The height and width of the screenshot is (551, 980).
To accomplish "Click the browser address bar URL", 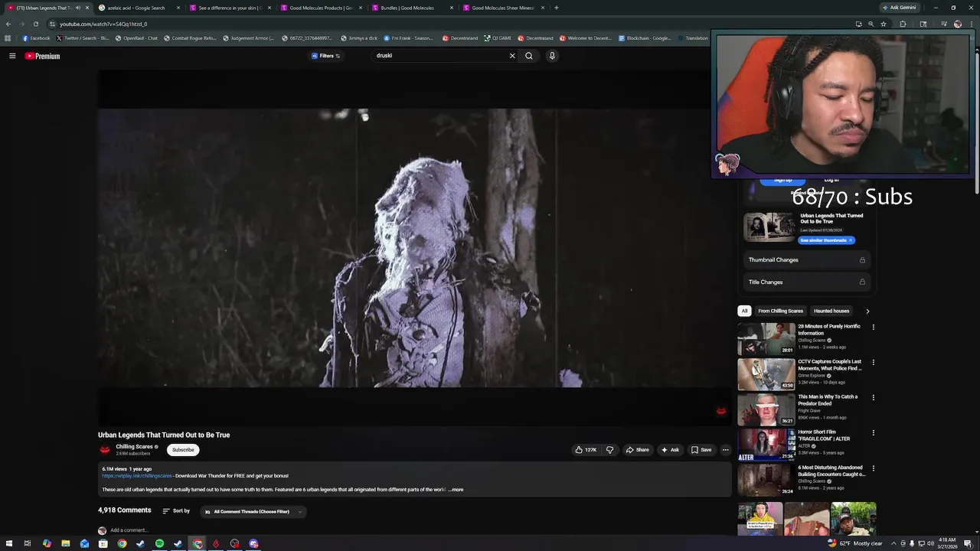I will pyautogui.click(x=103, y=24).
